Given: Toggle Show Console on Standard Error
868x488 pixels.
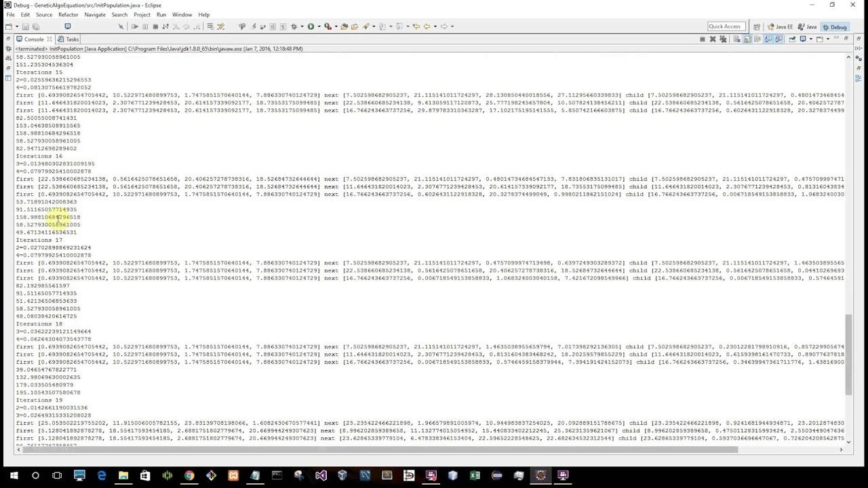Looking at the screenshot, I should pyautogui.click(x=778, y=39).
